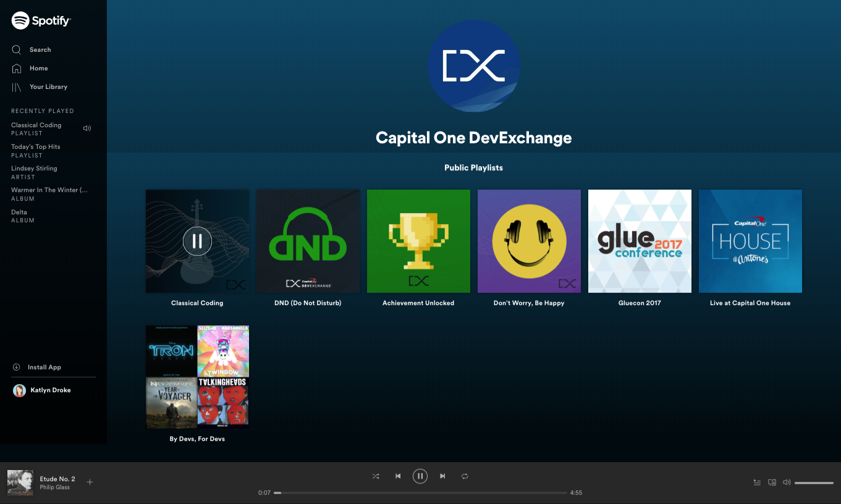
Task: Open connect to a device icon
Action: pos(772,482)
